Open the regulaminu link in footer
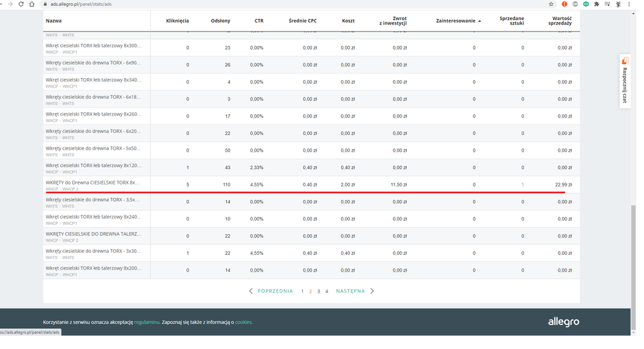Screen dimensions: 644x349 click(146, 322)
